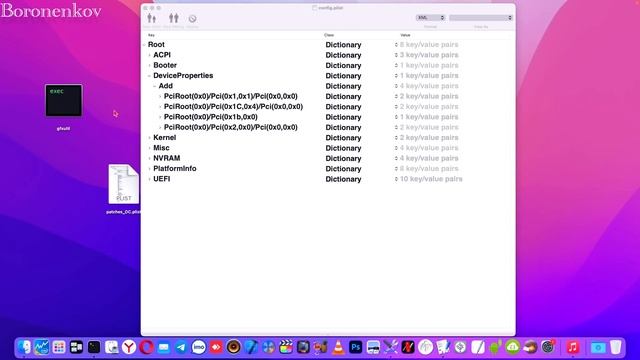Image resolution: width=640 pixels, height=360 pixels.
Task: Click the Dictionary class of Misc row
Action: (x=343, y=148)
